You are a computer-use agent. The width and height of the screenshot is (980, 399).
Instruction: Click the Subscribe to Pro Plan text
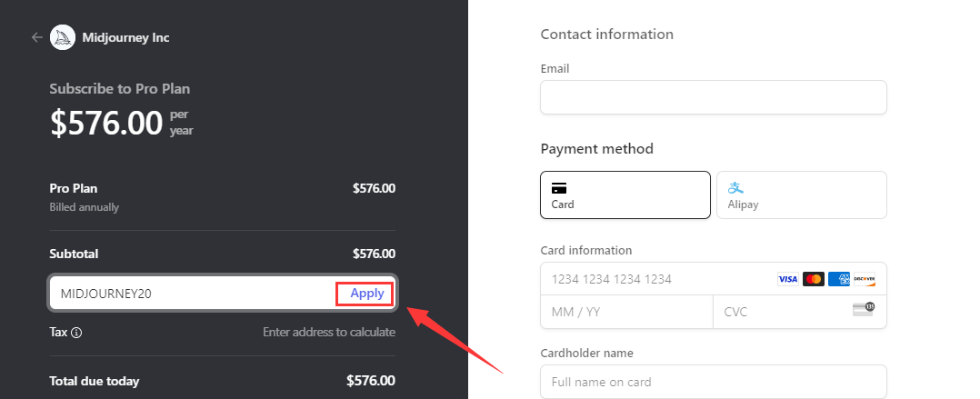tap(119, 89)
